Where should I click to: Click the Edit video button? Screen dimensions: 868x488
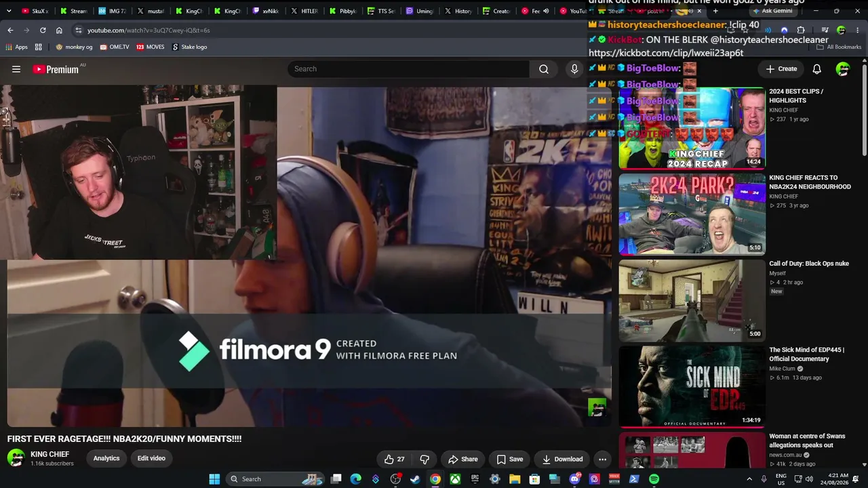(x=151, y=458)
